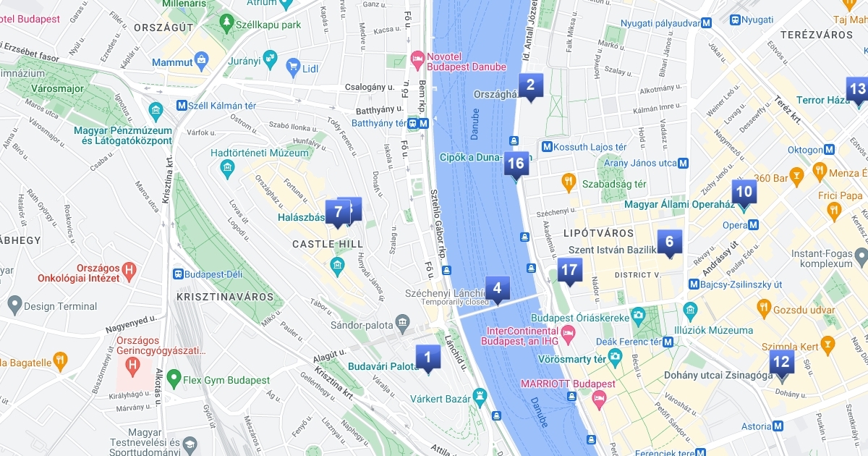Click the Kossuth Lajos tér metro icon
Viewport: 868px width, 456px height.
click(x=547, y=147)
